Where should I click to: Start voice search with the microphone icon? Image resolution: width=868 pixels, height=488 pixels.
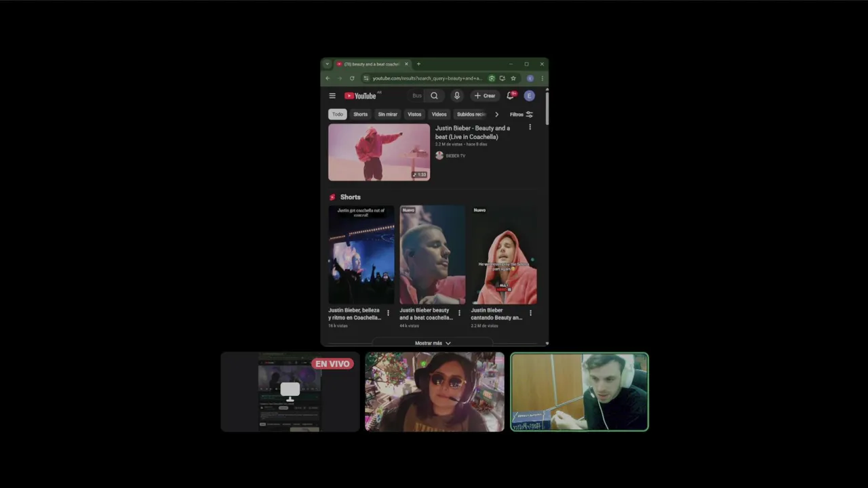(x=456, y=96)
